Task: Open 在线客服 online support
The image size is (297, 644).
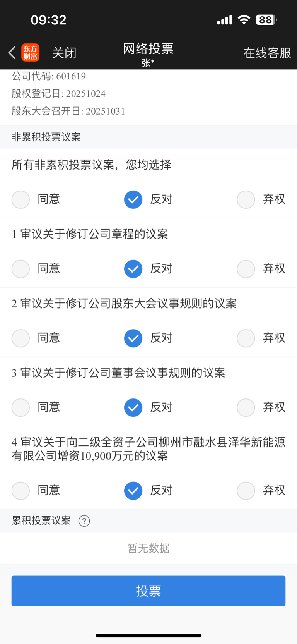Action: [267, 53]
